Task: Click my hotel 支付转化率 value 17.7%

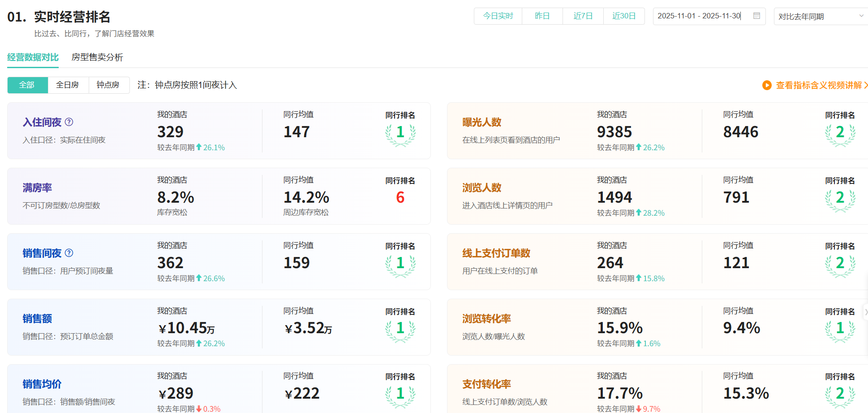Action: tap(620, 394)
